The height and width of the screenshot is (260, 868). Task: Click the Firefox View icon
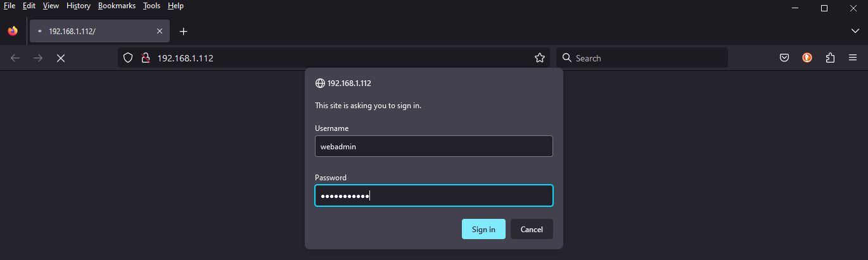[x=13, y=31]
